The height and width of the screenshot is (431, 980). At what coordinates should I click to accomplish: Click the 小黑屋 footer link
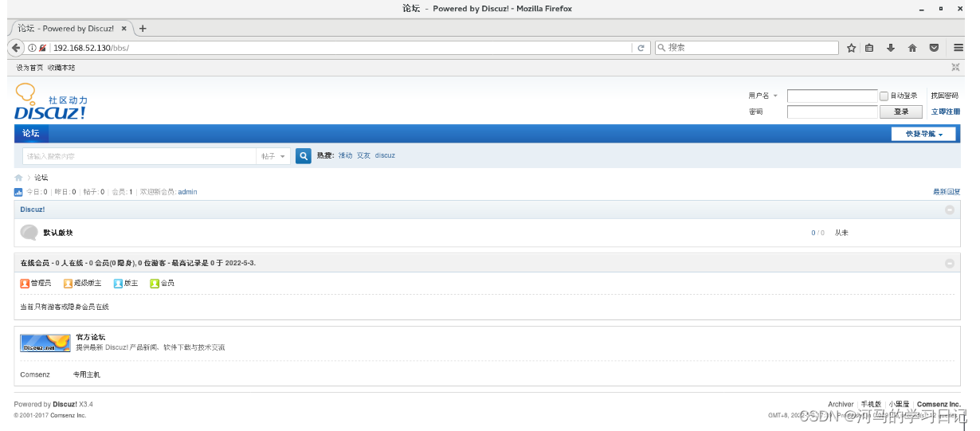point(900,405)
